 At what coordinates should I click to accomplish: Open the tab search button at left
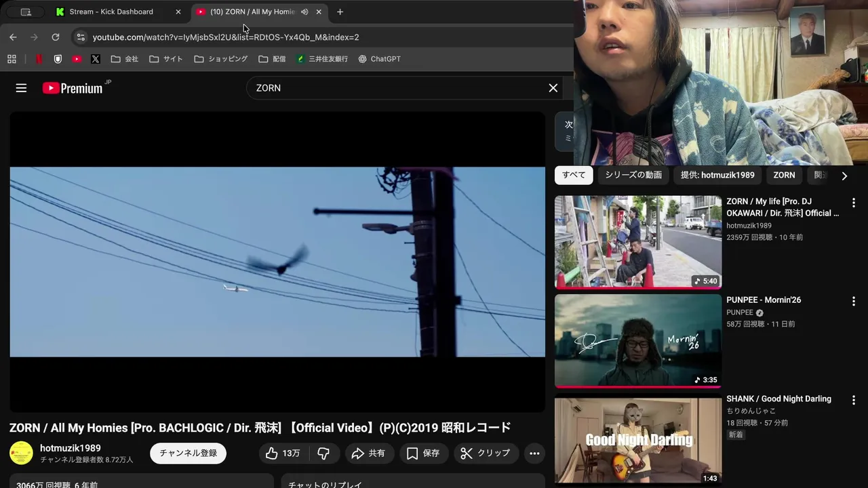26,12
